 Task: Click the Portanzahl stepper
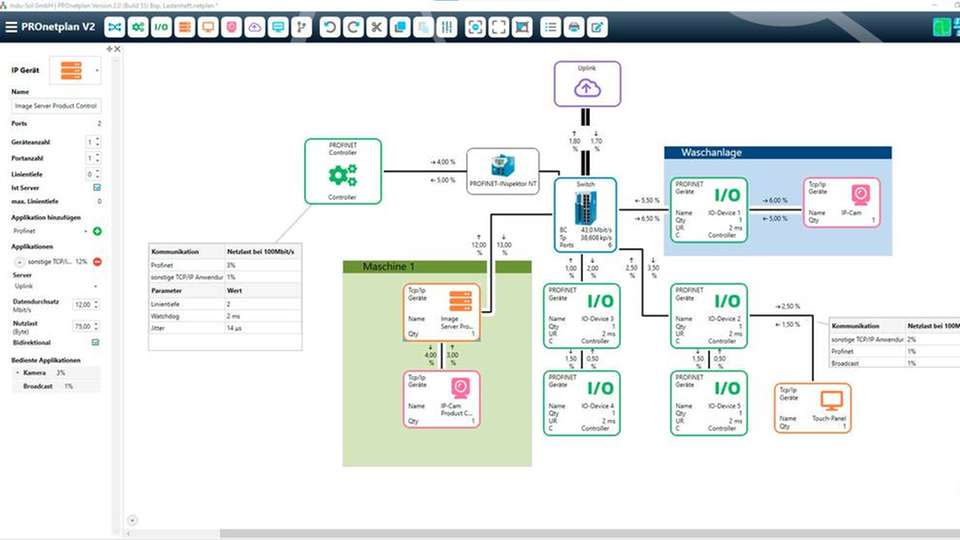[97, 158]
